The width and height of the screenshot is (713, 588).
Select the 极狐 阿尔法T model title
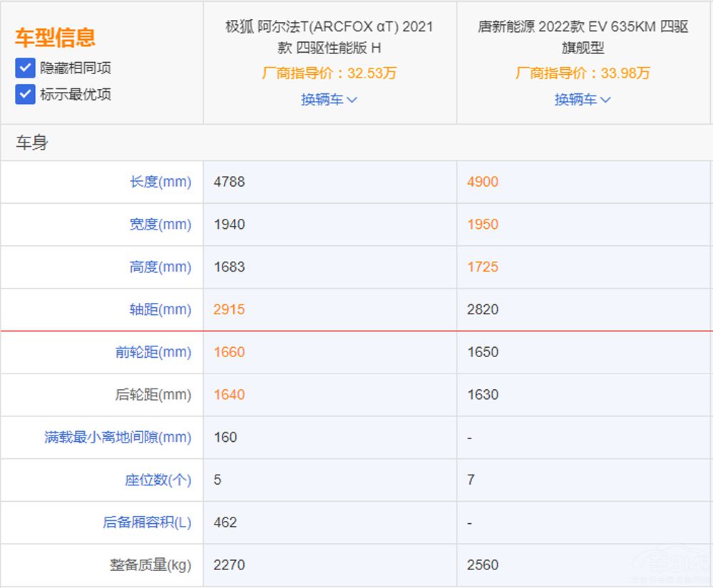coord(329,37)
